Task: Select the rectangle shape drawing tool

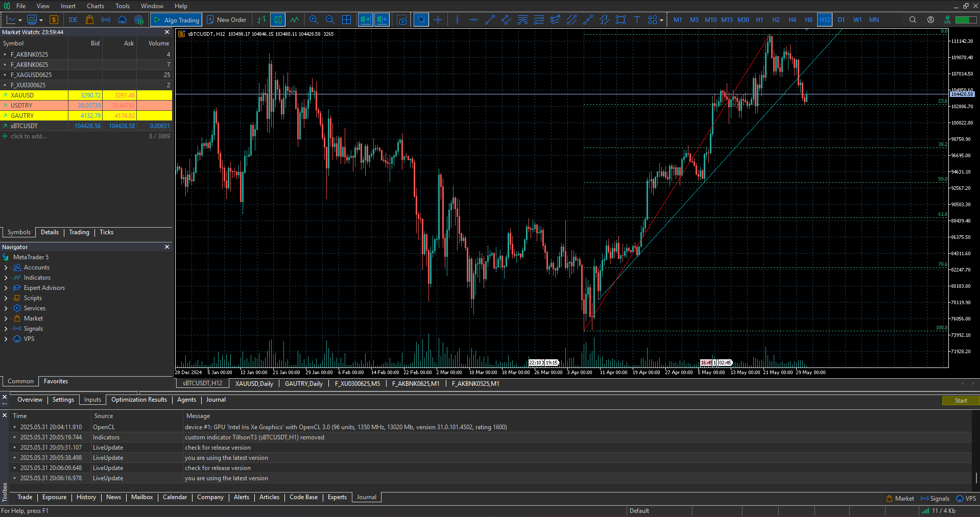Action: click(620, 20)
